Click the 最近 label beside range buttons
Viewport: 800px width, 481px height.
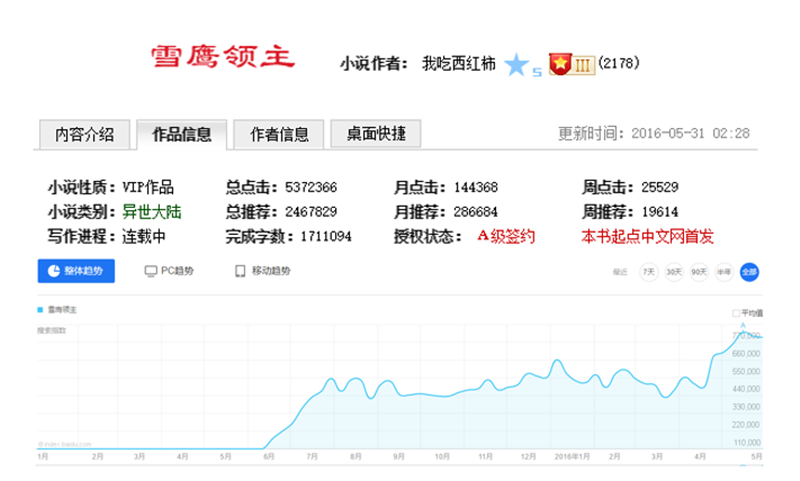(620, 272)
